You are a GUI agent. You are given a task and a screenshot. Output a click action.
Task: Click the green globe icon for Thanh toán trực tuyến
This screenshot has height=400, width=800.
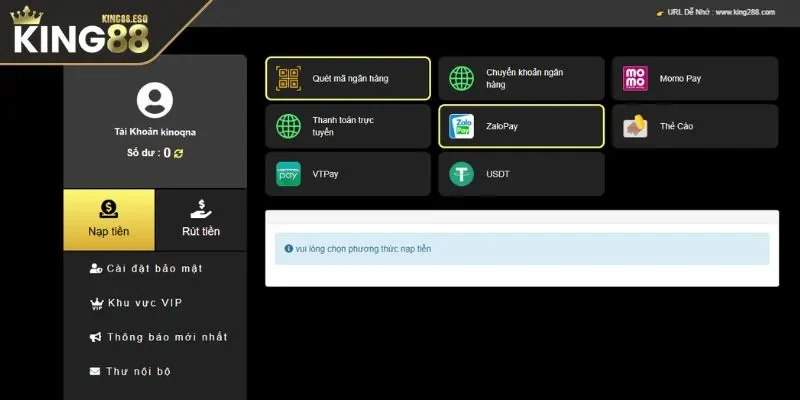click(288, 126)
